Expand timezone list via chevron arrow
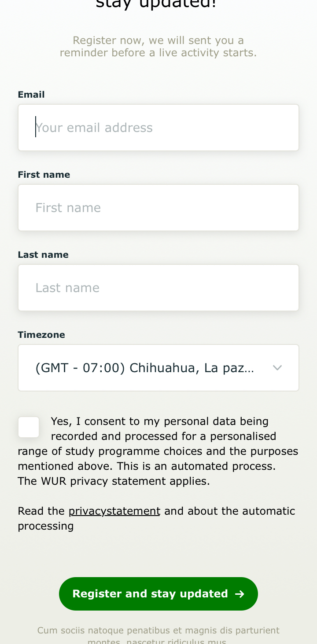The height and width of the screenshot is (644, 317). (277, 368)
